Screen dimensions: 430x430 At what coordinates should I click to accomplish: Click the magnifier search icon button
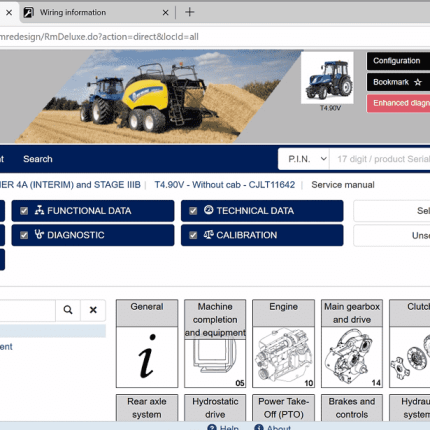click(x=68, y=310)
